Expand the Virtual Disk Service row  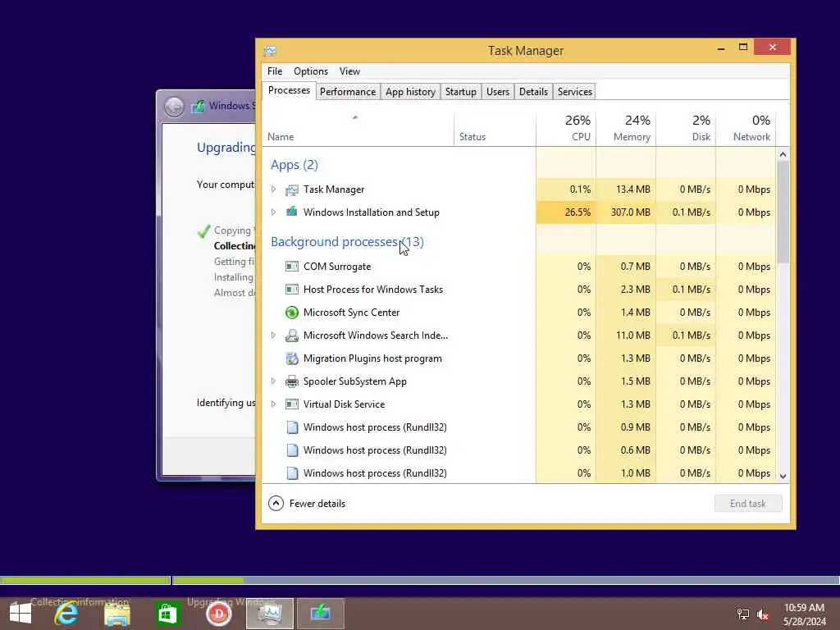coord(273,404)
